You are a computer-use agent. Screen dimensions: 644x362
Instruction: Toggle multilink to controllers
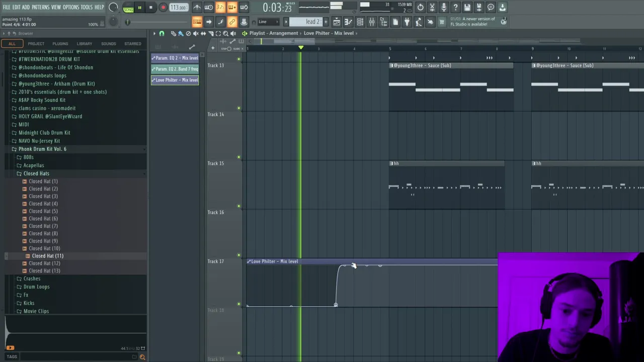pos(232,22)
